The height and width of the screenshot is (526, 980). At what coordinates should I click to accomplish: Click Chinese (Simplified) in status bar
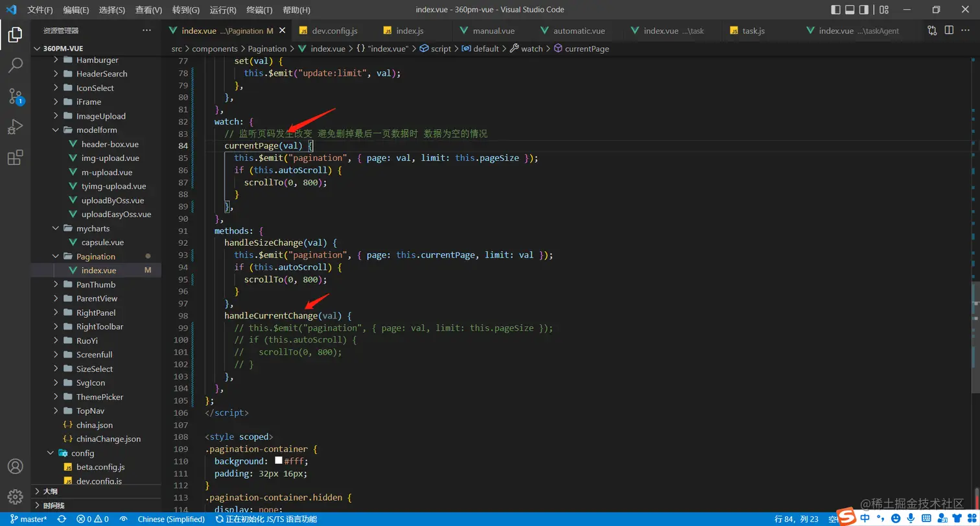[171, 519]
